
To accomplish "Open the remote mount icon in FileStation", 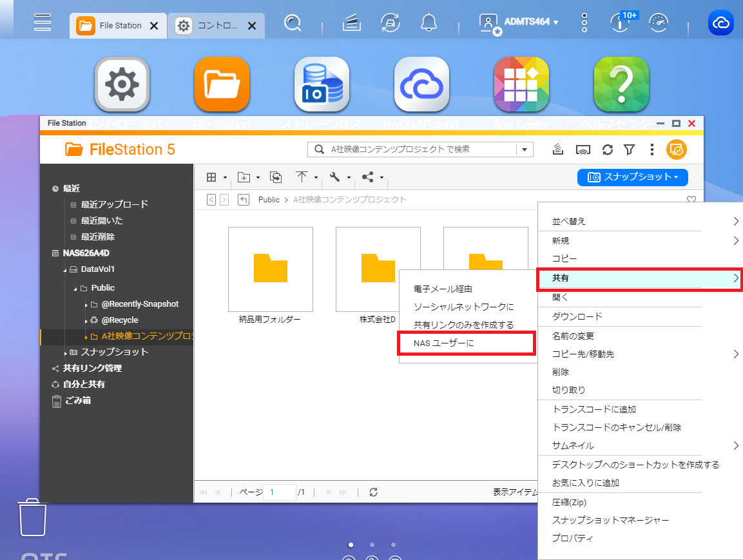I will tap(583, 150).
